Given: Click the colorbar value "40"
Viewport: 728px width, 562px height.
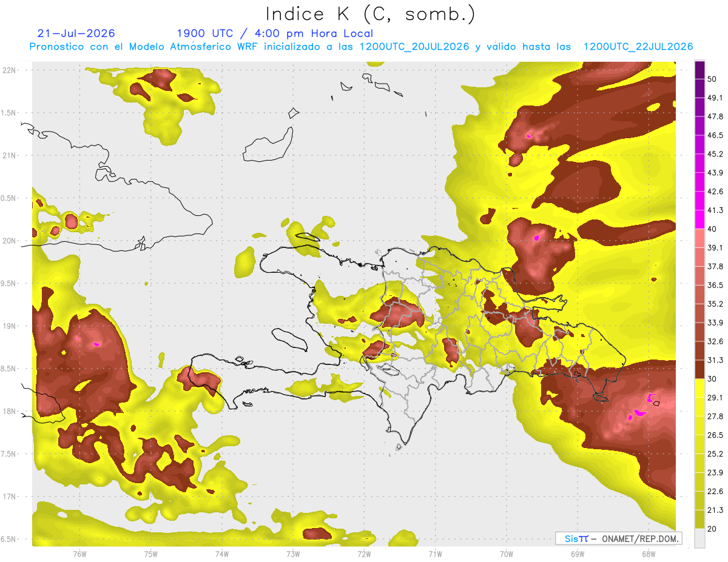Looking at the screenshot, I should pos(713,229).
